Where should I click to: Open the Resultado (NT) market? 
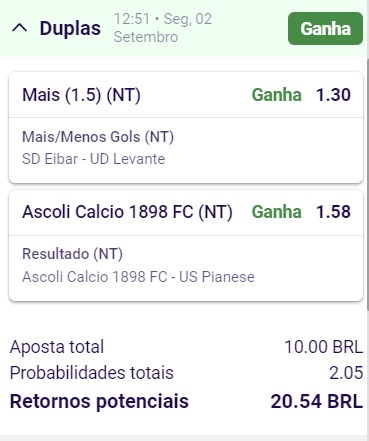click(x=72, y=254)
